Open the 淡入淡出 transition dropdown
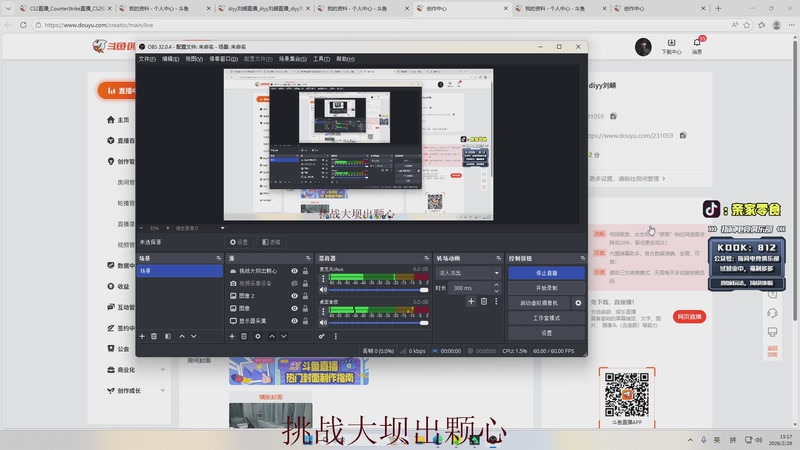800x450 pixels. pos(468,273)
